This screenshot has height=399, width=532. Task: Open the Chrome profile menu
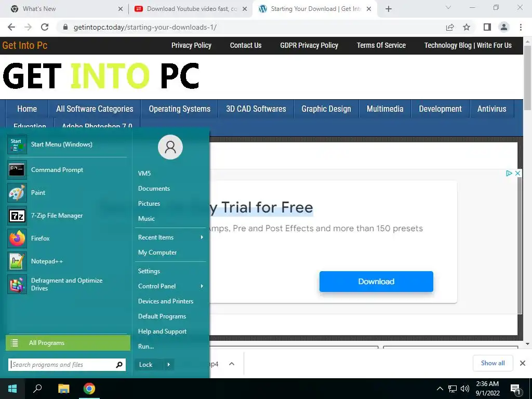tap(504, 27)
